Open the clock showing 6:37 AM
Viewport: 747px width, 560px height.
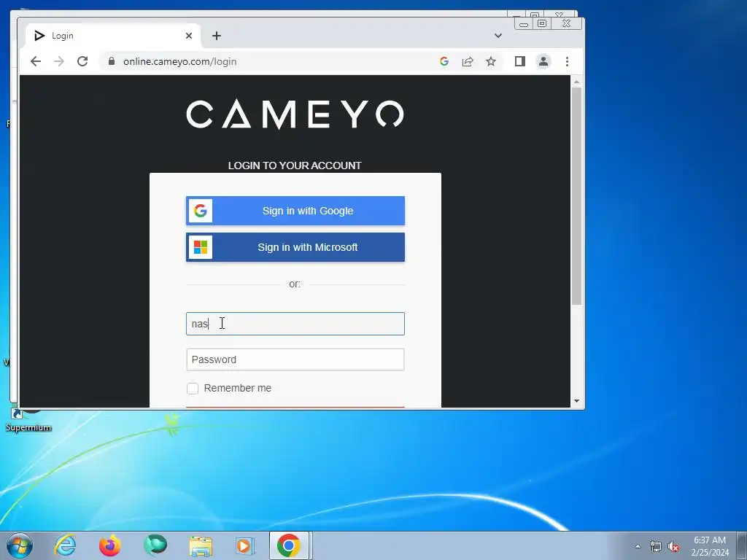[x=710, y=546]
